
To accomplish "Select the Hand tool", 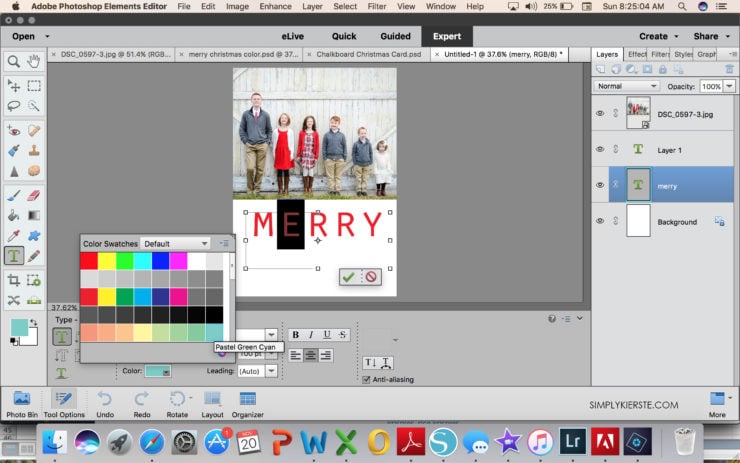I will 35,62.
